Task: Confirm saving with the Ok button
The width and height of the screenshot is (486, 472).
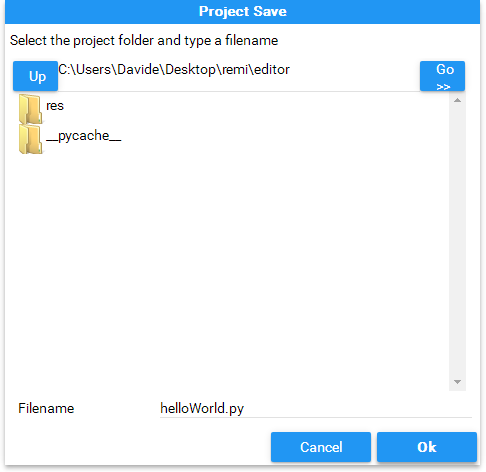Action: click(427, 447)
